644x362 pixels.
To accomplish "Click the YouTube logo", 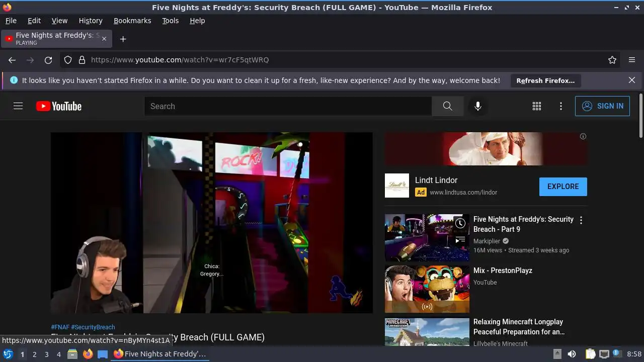I will pyautogui.click(x=59, y=106).
